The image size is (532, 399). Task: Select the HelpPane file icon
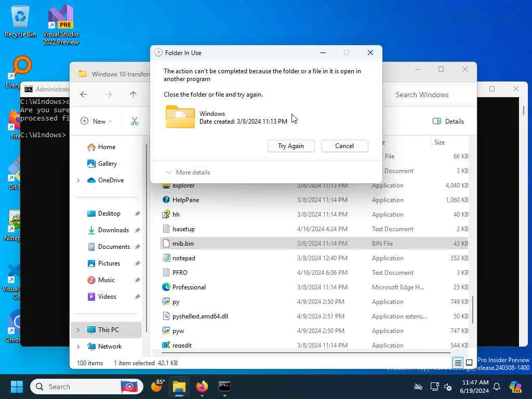pos(166,200)
